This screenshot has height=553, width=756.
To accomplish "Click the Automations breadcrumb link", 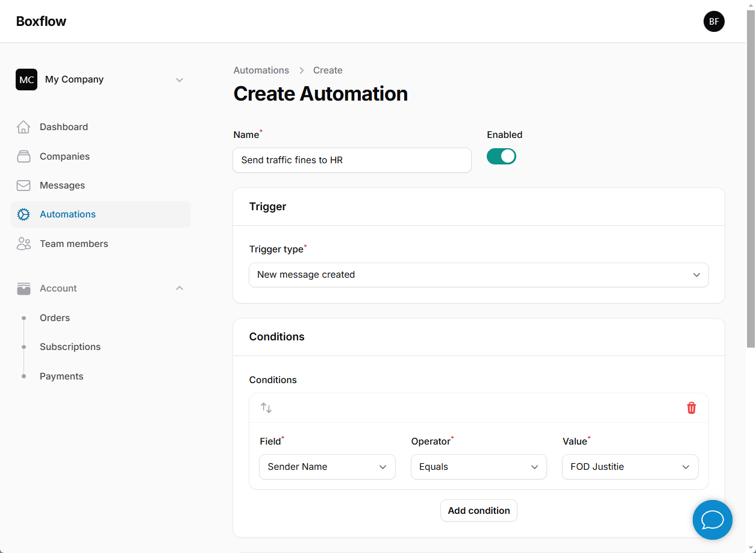I will tap(261, 70).
